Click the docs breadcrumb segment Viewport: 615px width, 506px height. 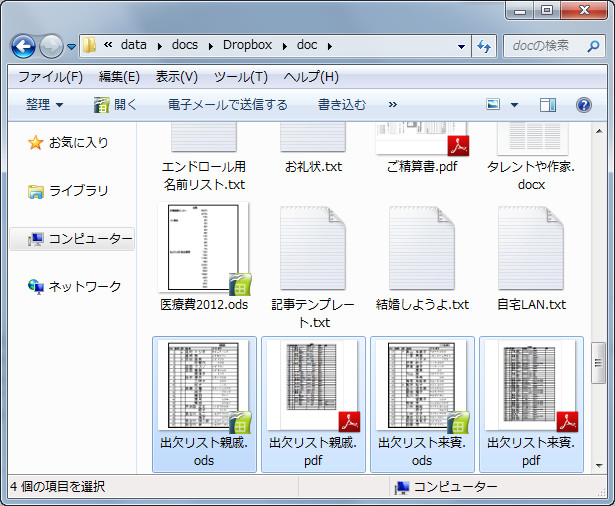(x=185, y=45)
